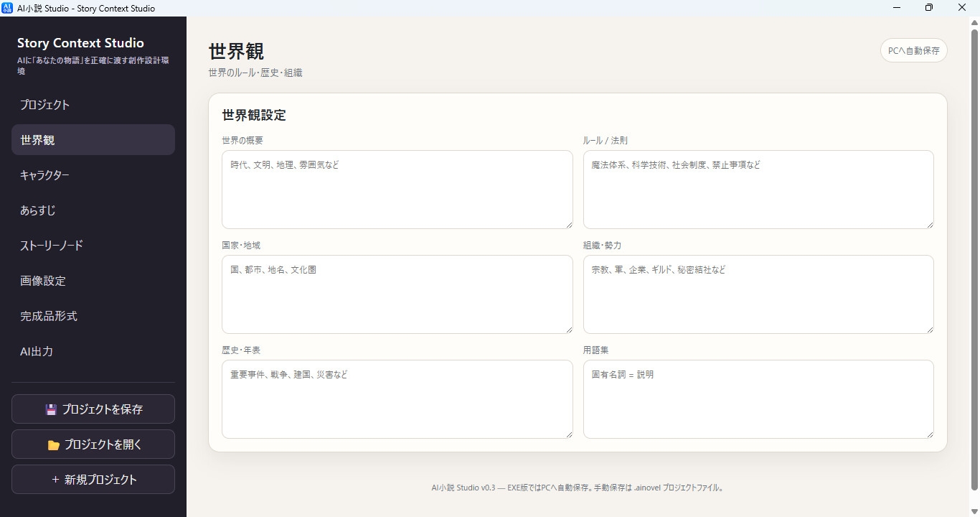Click the プロジェクトを保存 button
980x517 pixels.
point(93,409)
